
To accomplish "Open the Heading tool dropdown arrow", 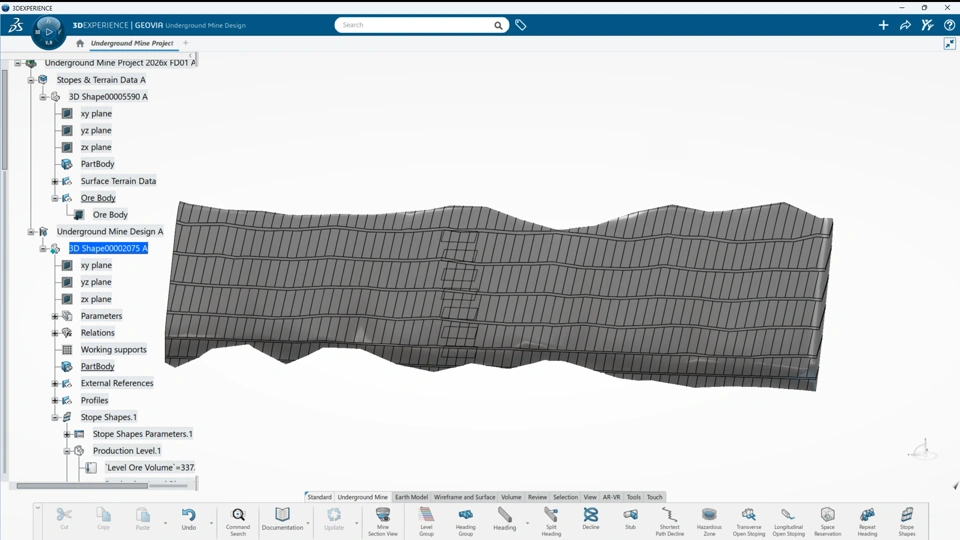I will pyautogui.click(x=527, y=523).
